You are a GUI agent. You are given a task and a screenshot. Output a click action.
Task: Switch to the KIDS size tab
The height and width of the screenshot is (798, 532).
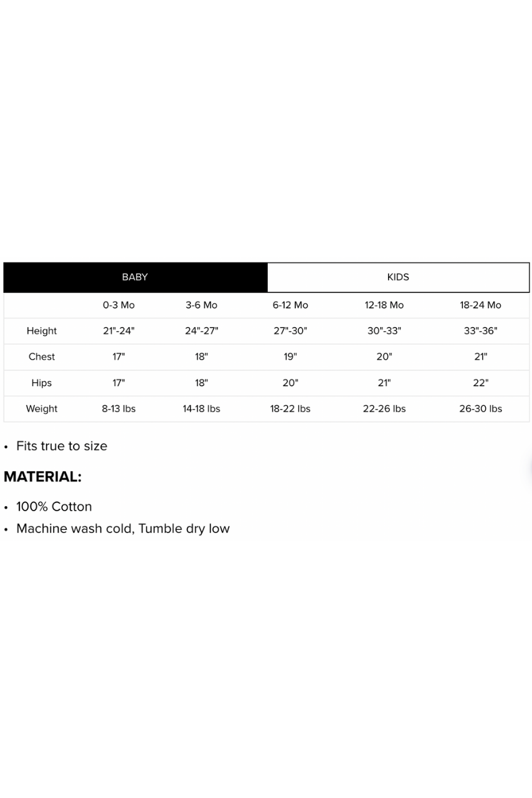pyautogui.click(x=398, y=277)
